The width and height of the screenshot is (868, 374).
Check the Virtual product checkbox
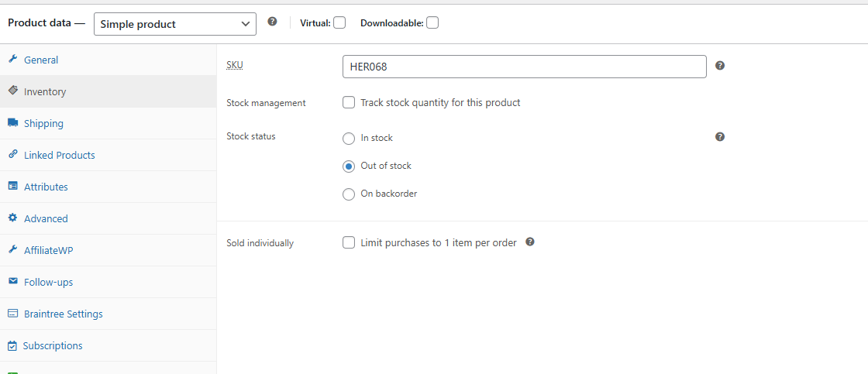click(339, 22)
